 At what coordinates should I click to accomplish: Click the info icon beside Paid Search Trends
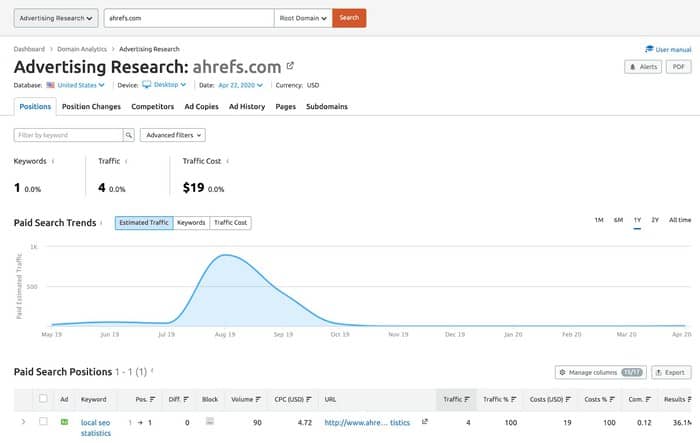(101, 222)
